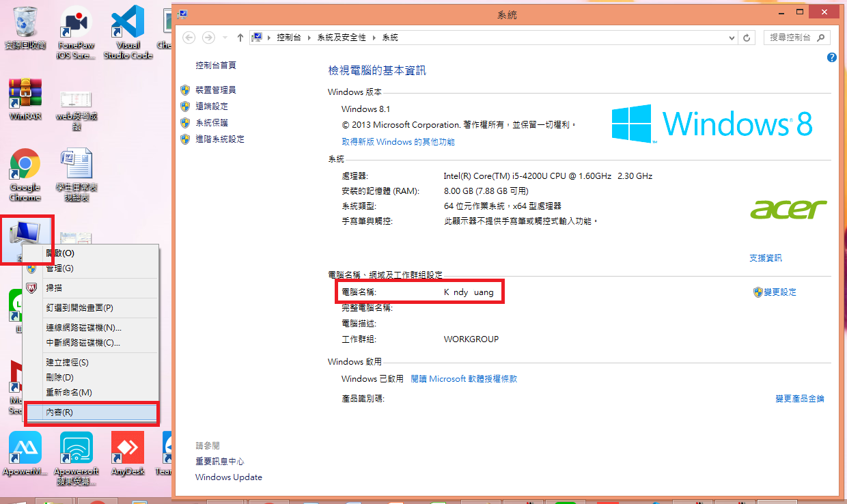Choose 重新命名(M) in context menu
847x504 pixels.
pos(91,393)
